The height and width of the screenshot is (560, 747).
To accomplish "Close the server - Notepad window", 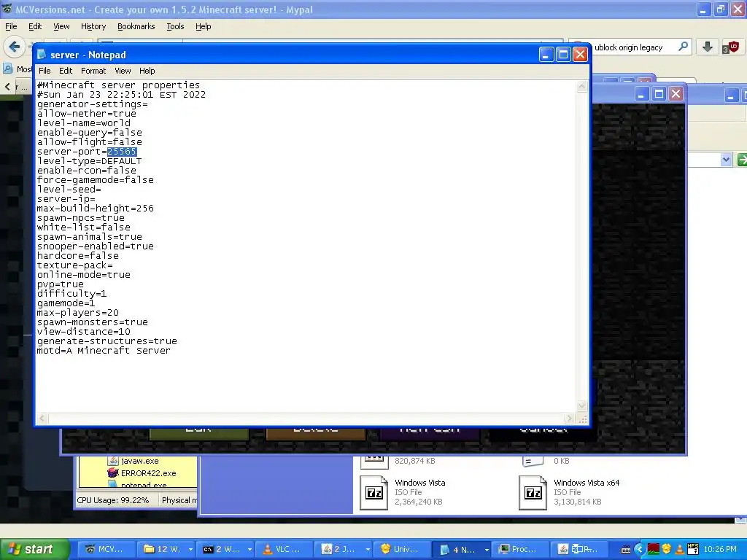I will coord(580,54).
